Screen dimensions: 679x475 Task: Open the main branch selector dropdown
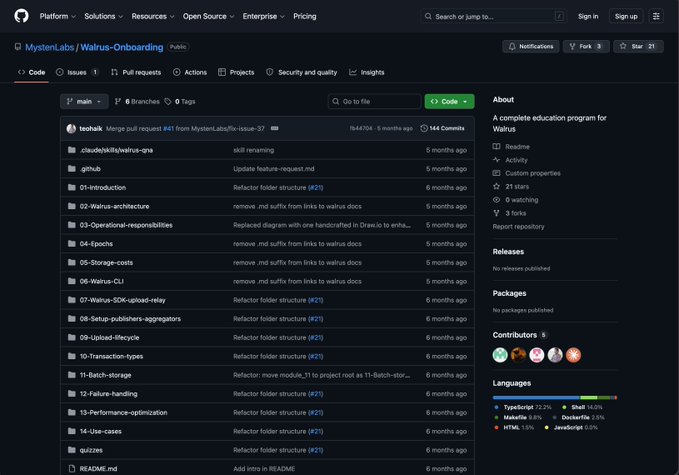(84, 101)
